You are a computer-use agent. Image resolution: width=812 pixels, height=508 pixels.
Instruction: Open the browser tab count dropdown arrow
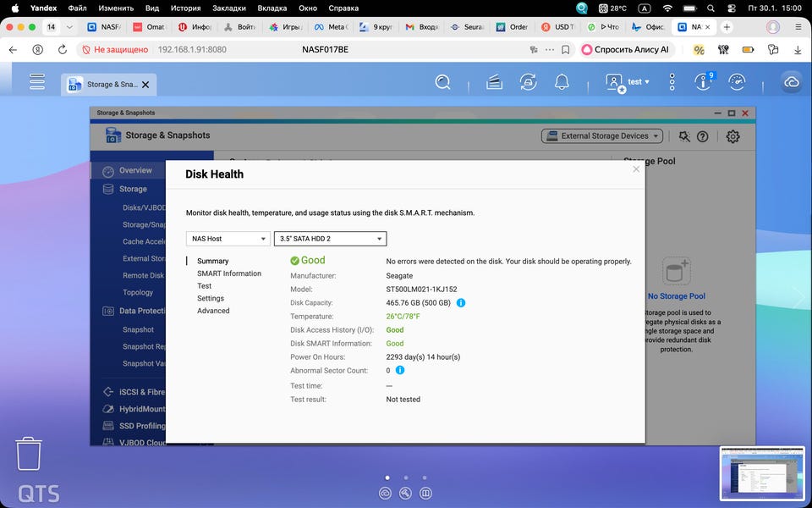click(x=69, y=27)
